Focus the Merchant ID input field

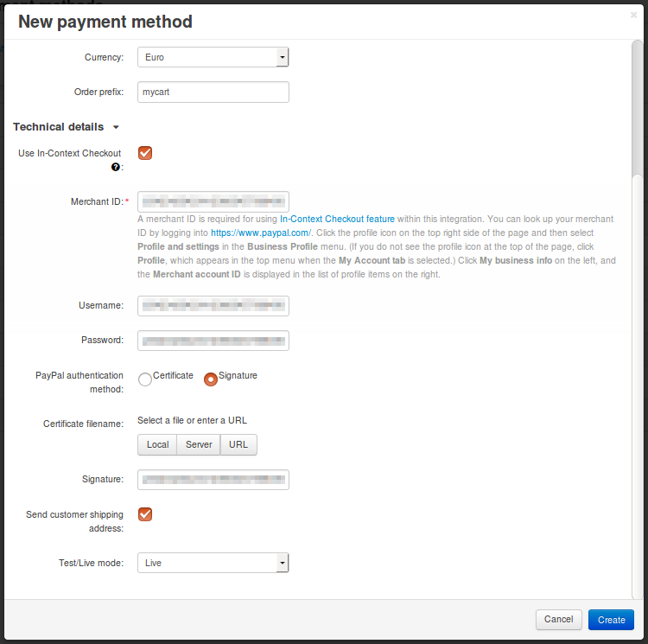[x=213, y=201]
